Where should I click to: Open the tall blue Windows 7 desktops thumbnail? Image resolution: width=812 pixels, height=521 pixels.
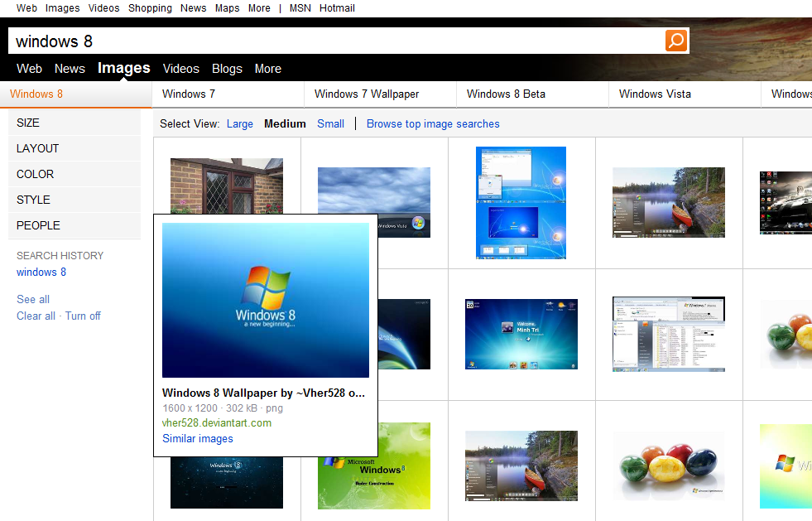[521, 203]
